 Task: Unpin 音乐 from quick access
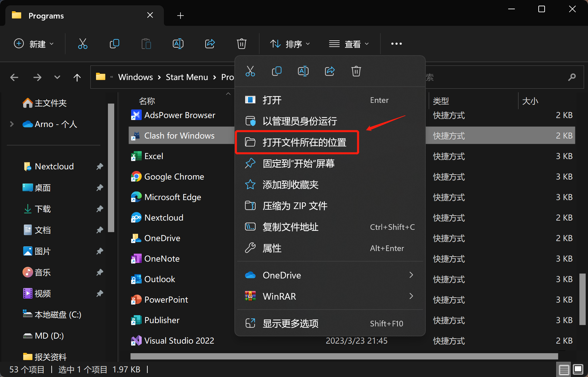coord(100,272)
